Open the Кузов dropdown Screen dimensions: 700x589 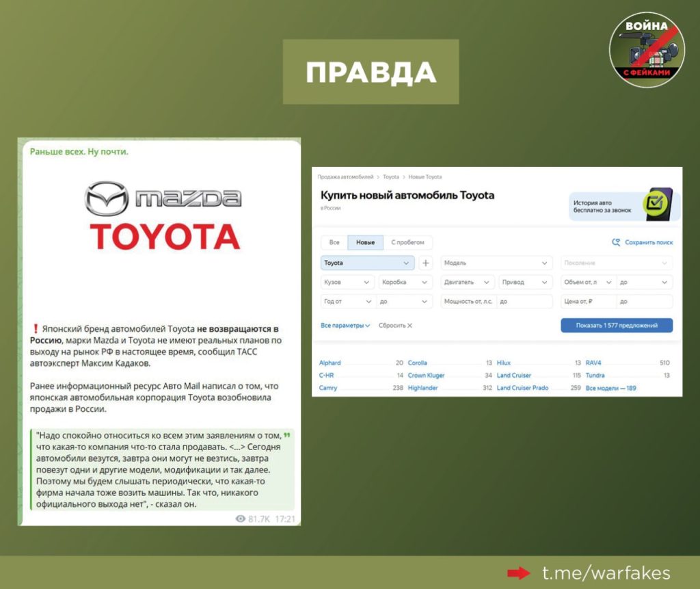pos(347,282)
